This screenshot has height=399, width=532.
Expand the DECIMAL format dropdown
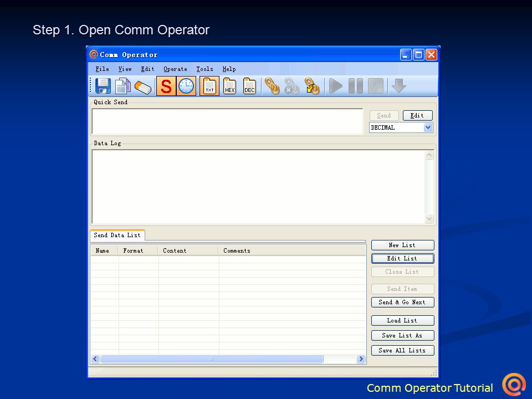(x=428, y=127)
